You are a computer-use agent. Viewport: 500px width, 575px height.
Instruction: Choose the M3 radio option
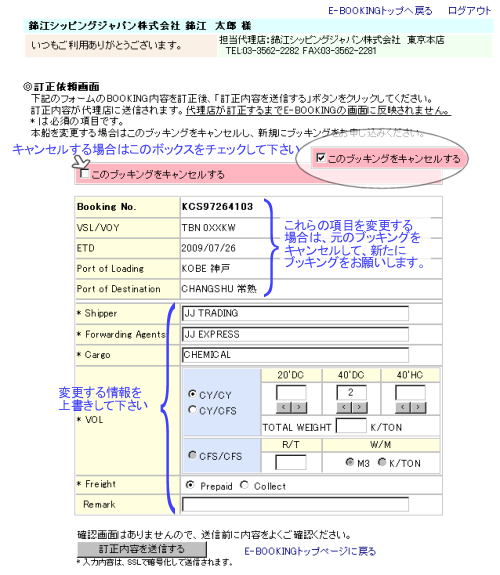coord(350,462)
